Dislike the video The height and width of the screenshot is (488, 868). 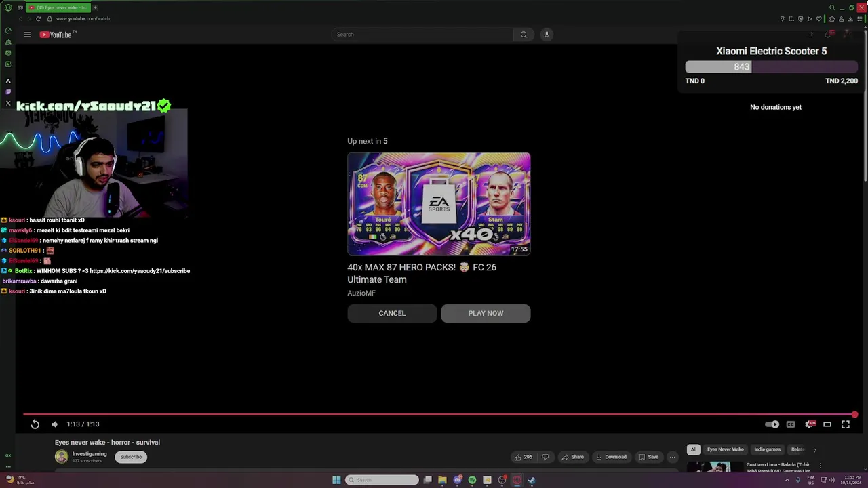pos(545,457)
